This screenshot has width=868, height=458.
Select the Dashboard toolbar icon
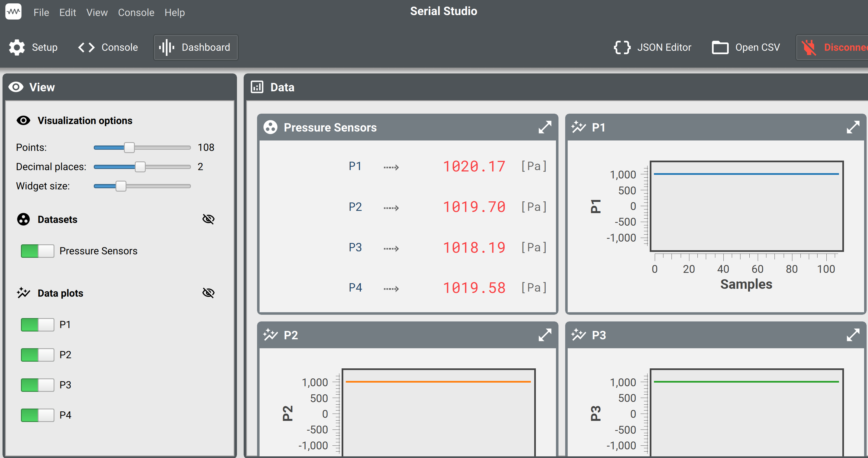(x=166, y=47)
